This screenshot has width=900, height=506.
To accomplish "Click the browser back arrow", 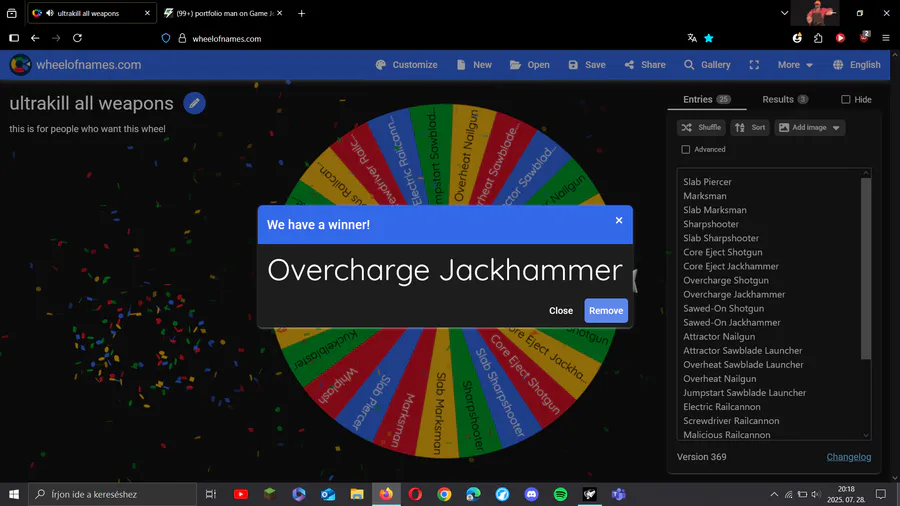I will coord(35,38).
